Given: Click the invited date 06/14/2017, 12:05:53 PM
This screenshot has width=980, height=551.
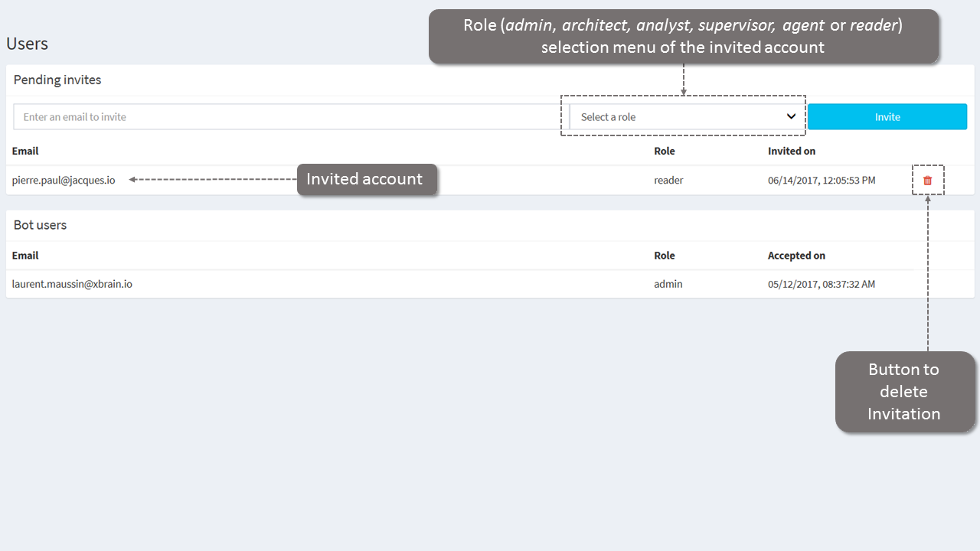Looking at the screenshot, I should click(x=822, y=181).
